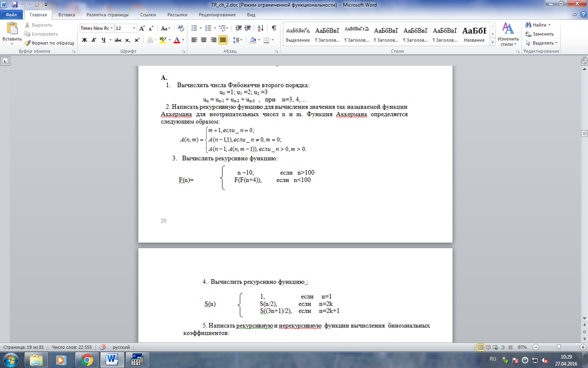Click the language indicator 'русский'

coord(121,347)
